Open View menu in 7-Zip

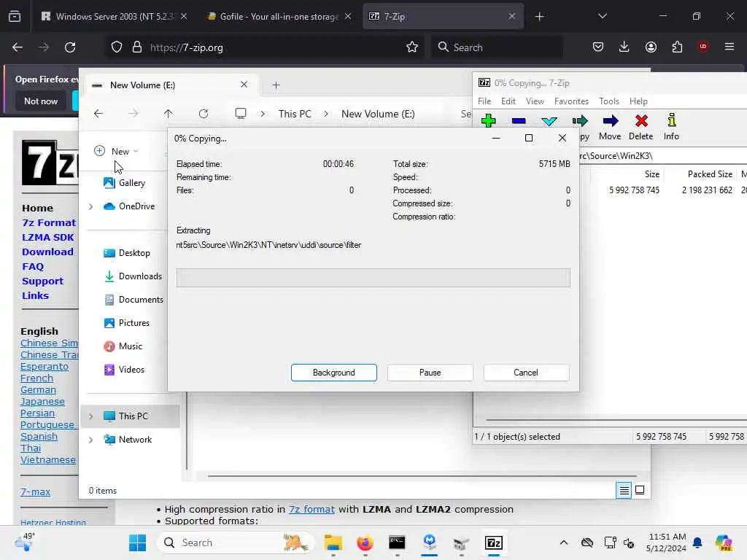[x=535, y=101]
